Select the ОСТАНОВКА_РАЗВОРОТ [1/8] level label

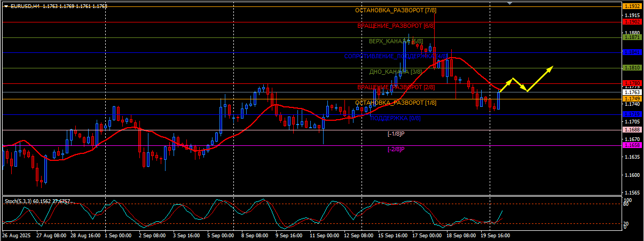point(396,103)
